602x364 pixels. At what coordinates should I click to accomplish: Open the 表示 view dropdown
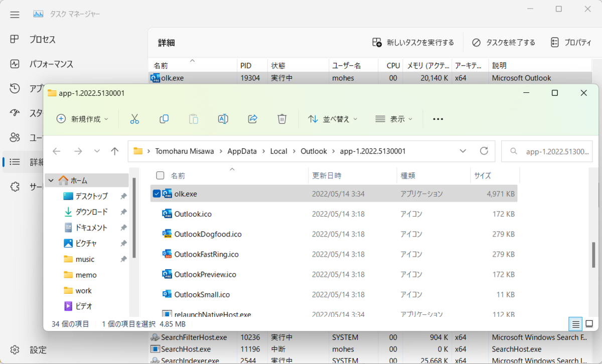(394, 119)
